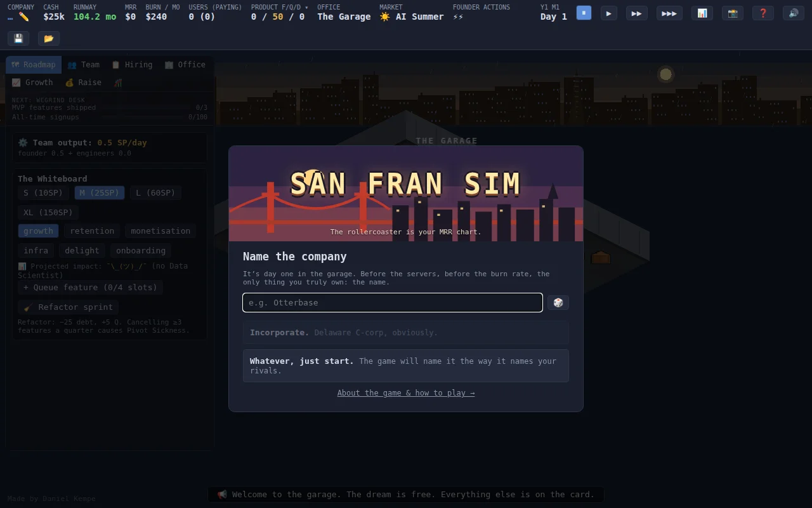This screenshot has width=812, height=508.
Task: Click the Made by Daniel Kempe credit
Action: click(51, 498)
